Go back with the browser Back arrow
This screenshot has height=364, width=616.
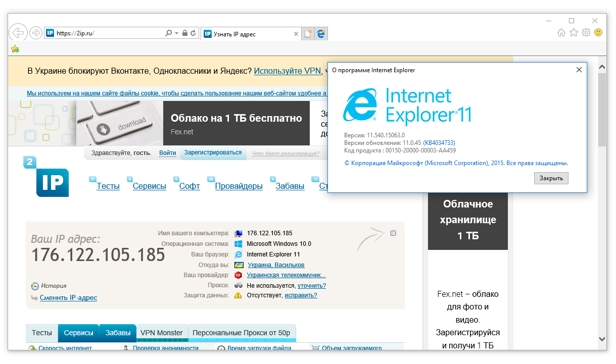[18, 33]
